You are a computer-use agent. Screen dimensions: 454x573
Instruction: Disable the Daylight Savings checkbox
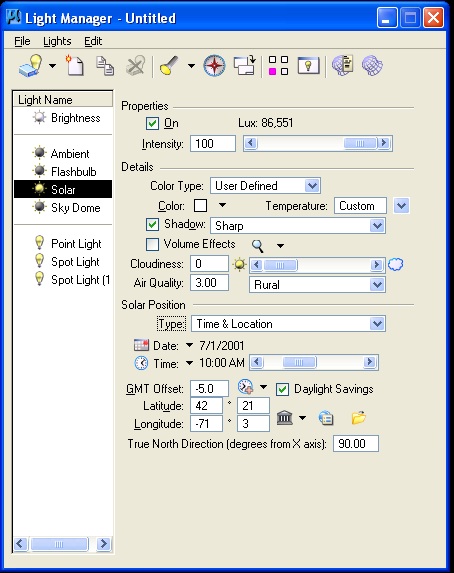tap(282, 389)
